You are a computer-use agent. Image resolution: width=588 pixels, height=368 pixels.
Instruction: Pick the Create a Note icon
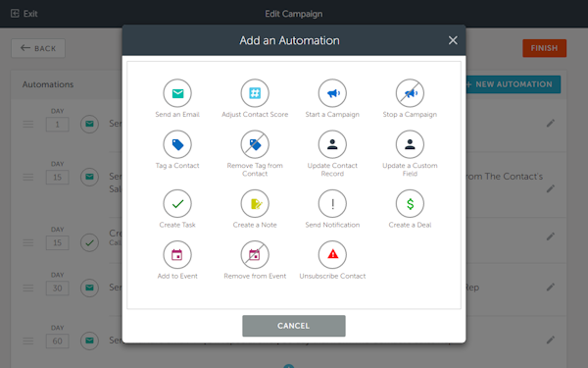click(255, 203)
